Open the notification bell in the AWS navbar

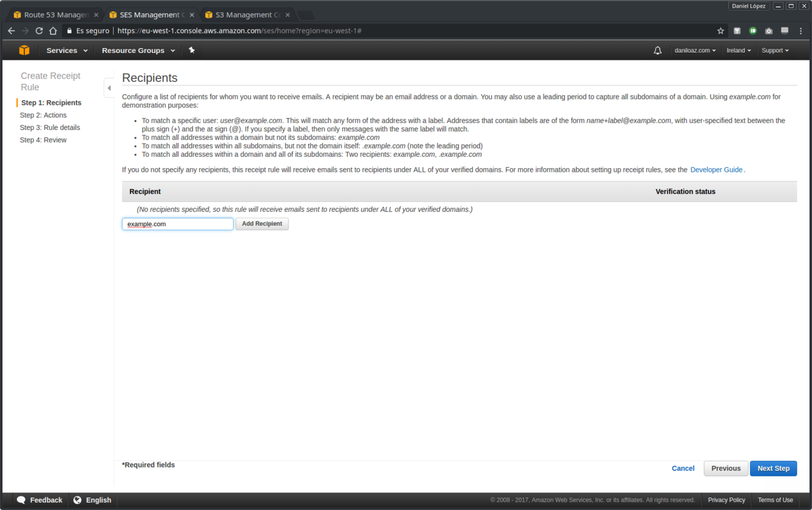coord(657,50)
